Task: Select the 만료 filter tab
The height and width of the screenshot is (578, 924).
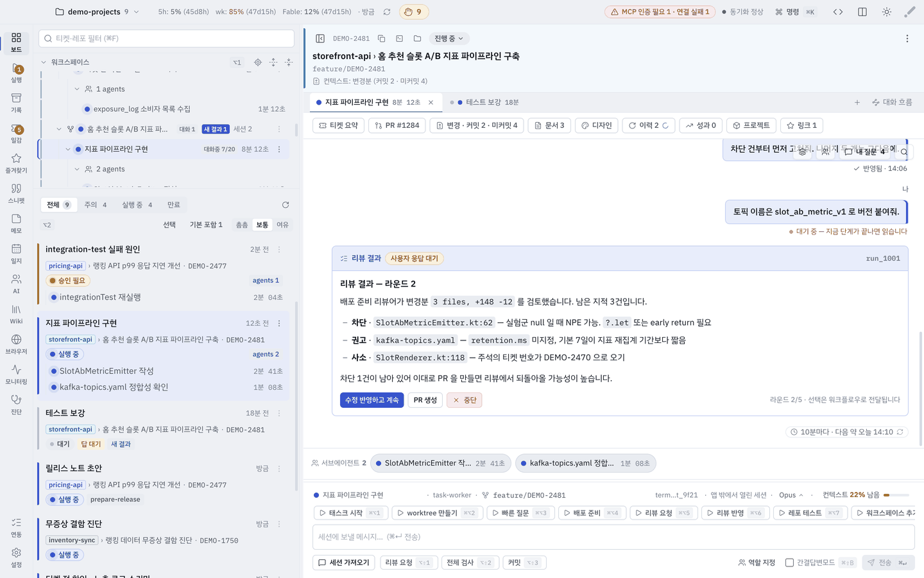Action: point(174,205)
